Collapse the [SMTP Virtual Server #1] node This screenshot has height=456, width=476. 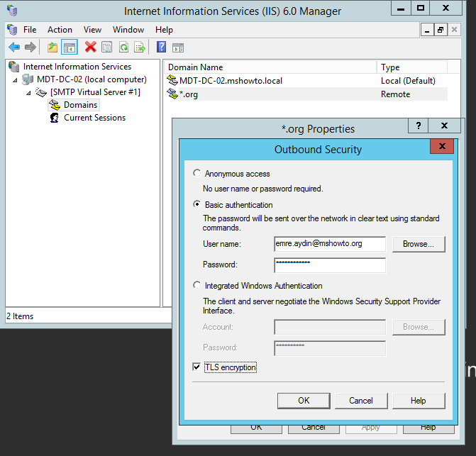28,93
